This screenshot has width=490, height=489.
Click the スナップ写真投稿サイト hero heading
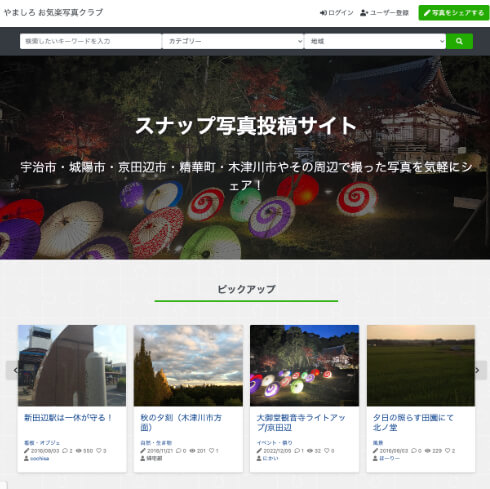[x=245, y=126]
